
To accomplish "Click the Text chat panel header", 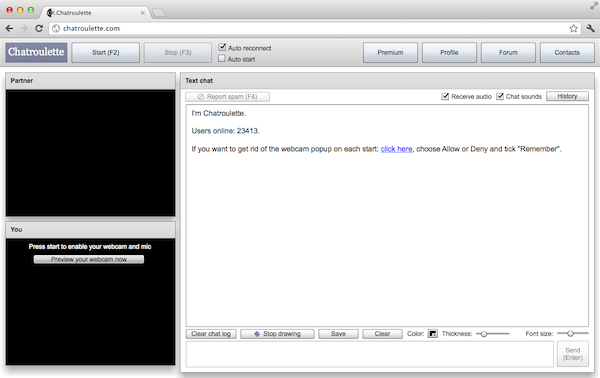I will pyautogui.click(x=387, y=81).
